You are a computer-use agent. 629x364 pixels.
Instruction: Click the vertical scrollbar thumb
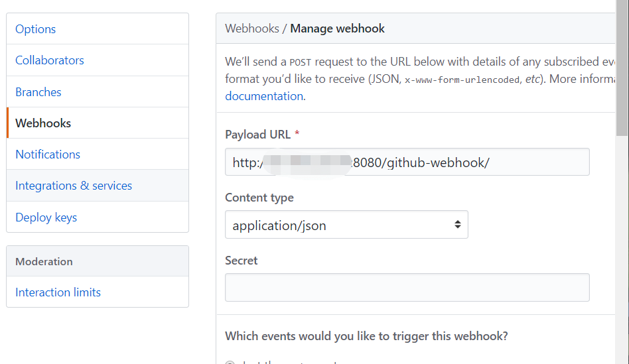pos(622,66)
